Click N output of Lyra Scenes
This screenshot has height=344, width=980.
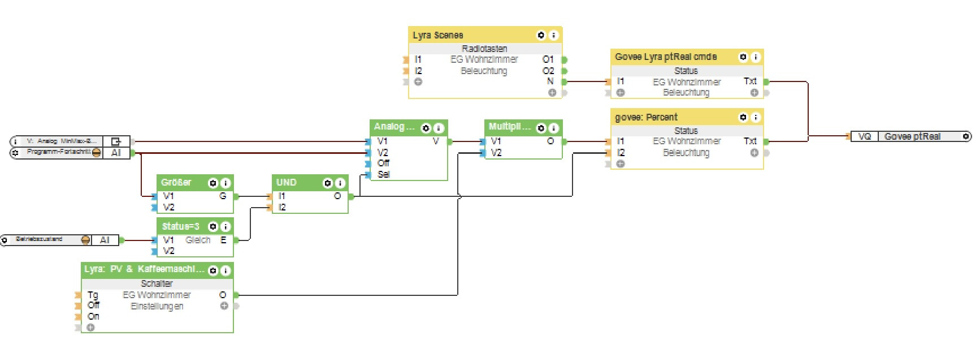pyautogui.click(x=550, y=81)
